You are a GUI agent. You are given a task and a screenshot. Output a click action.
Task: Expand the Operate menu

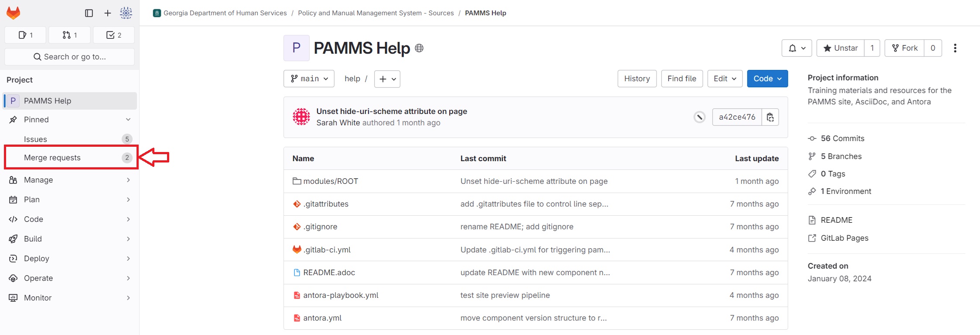click(70, 278)
